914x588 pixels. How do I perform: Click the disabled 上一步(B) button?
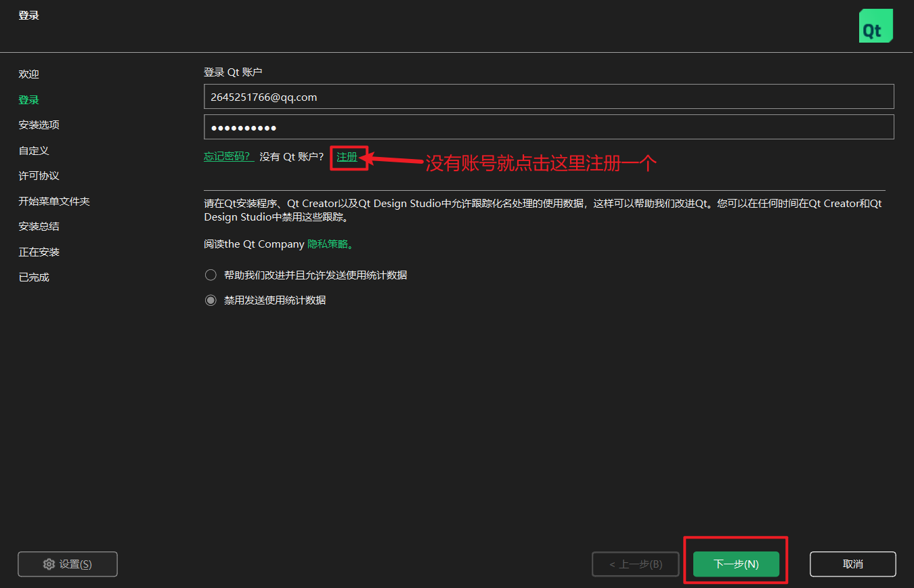pos(635,564)
